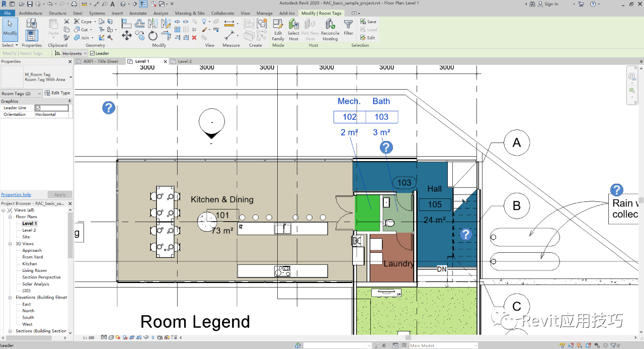Click the Cut to clipboard scissors icon
644x349 pixels.
pos(67,22)
